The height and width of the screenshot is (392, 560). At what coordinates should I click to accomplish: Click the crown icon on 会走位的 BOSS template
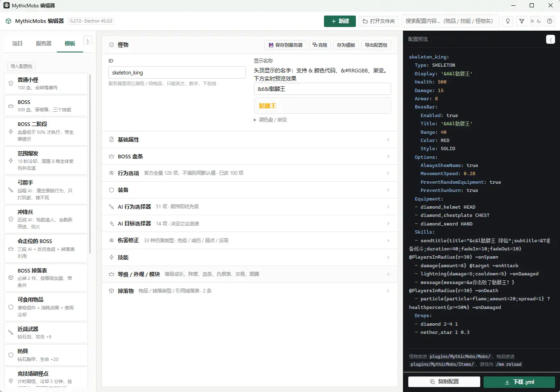11,248
